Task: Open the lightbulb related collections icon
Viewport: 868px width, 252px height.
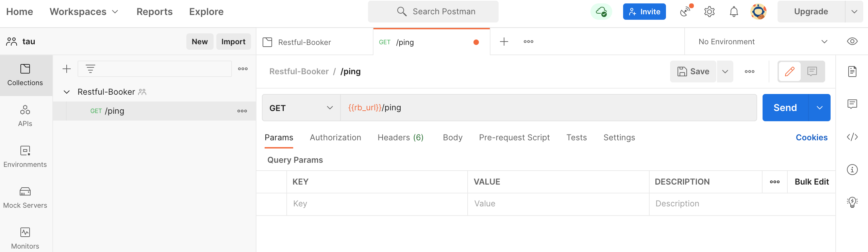Action: click(x=852, y=202)
